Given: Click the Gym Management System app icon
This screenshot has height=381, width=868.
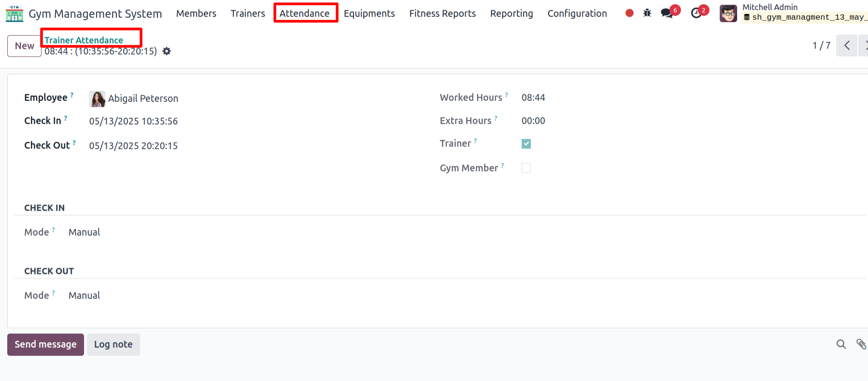Looking at the screenshot, I should 14,14.
